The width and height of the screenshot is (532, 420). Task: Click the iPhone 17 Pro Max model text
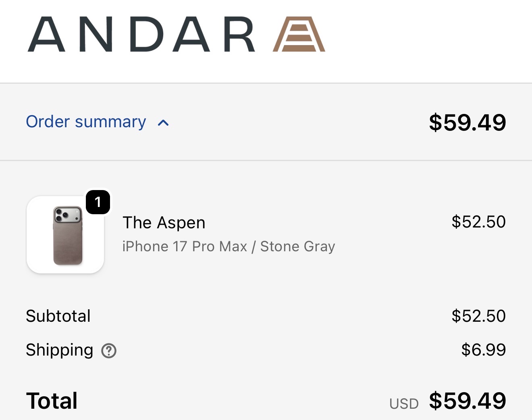point(185,246)
